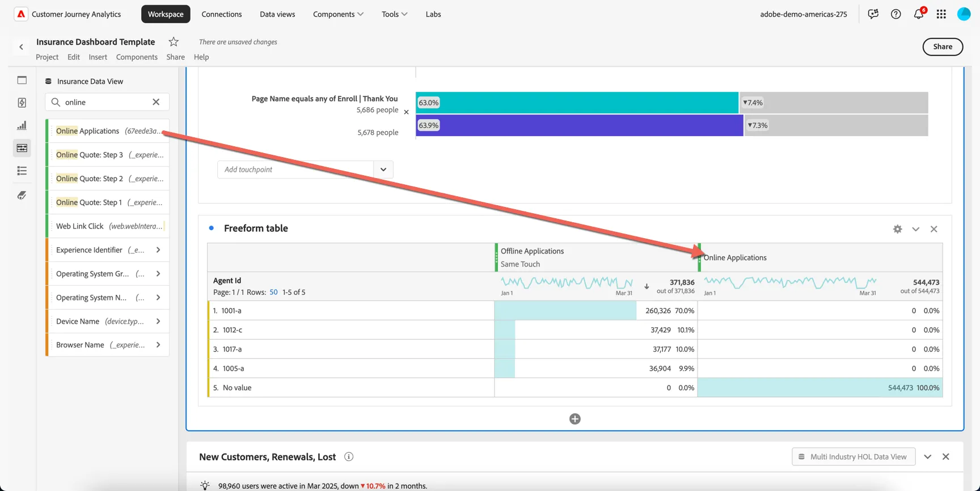Open the help question mark icon
Screen dimensions: 980x491
pos(896,14)
